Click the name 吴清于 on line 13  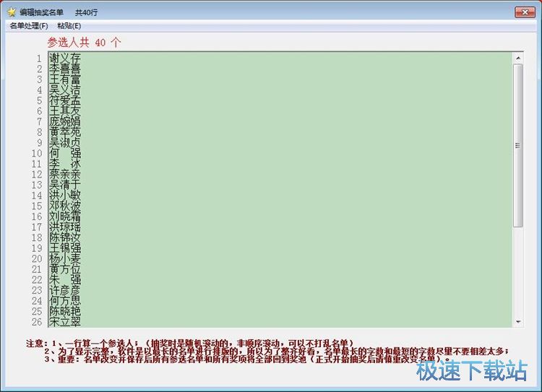(x=65, y=185)
